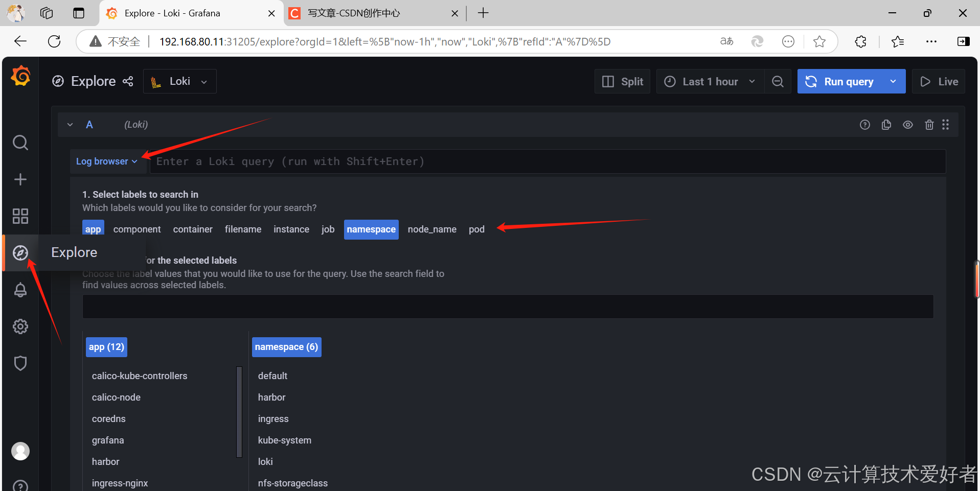980x491 pixels.
Task: Toggle the filename label chip
Action: coord(243,229)
